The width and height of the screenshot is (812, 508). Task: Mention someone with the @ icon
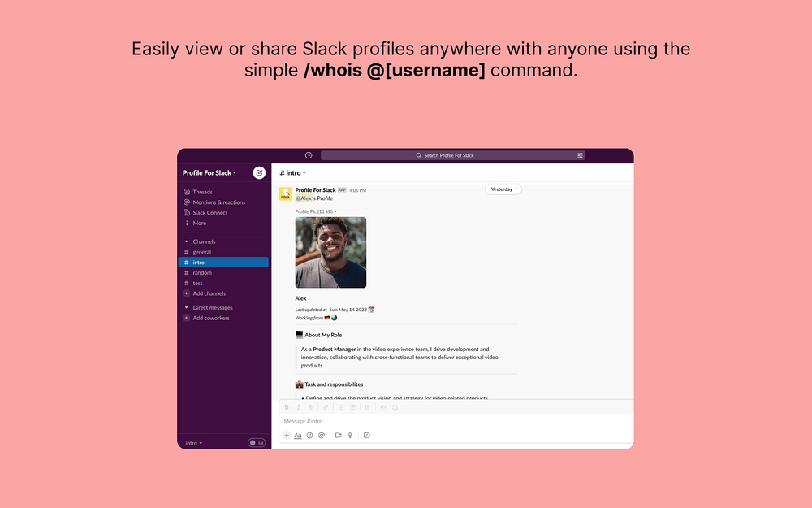click(x=322, y=436)
